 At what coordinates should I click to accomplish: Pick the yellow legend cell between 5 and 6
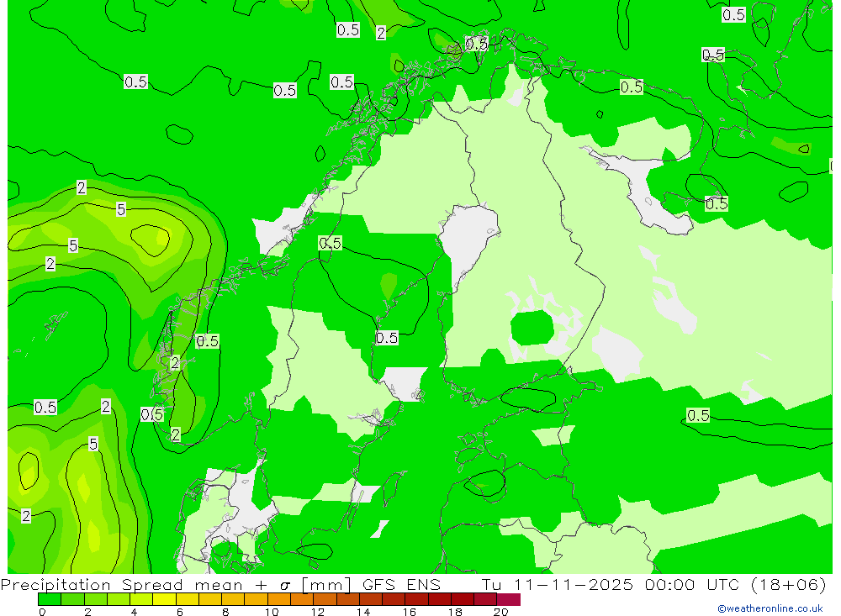(164, 599)
